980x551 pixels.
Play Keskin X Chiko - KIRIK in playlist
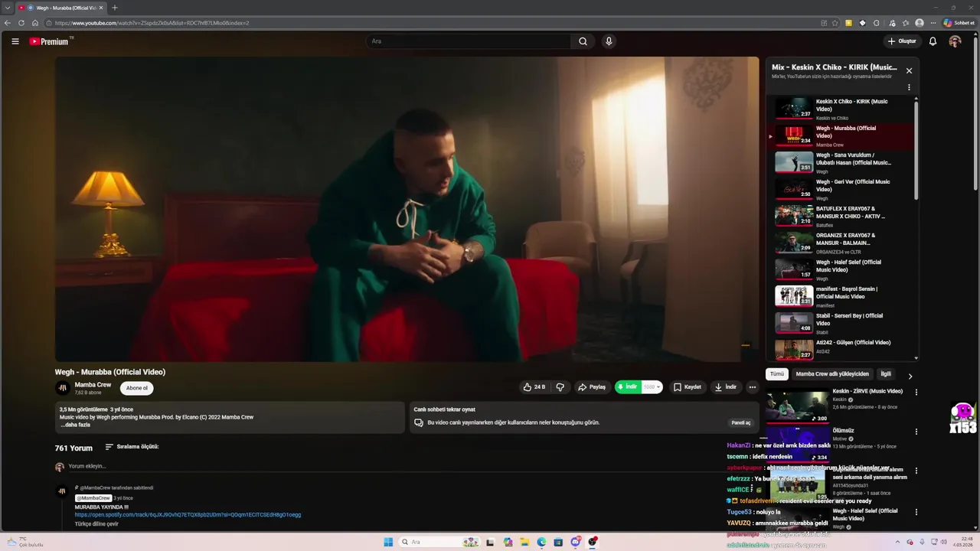pyautogui.click(x=841, y=109)
